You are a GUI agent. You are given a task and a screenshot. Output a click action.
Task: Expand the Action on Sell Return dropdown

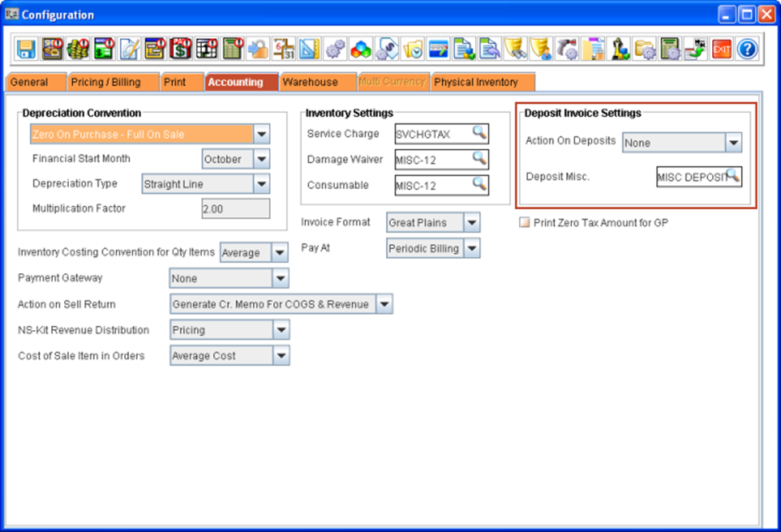(x=384, y=304)
